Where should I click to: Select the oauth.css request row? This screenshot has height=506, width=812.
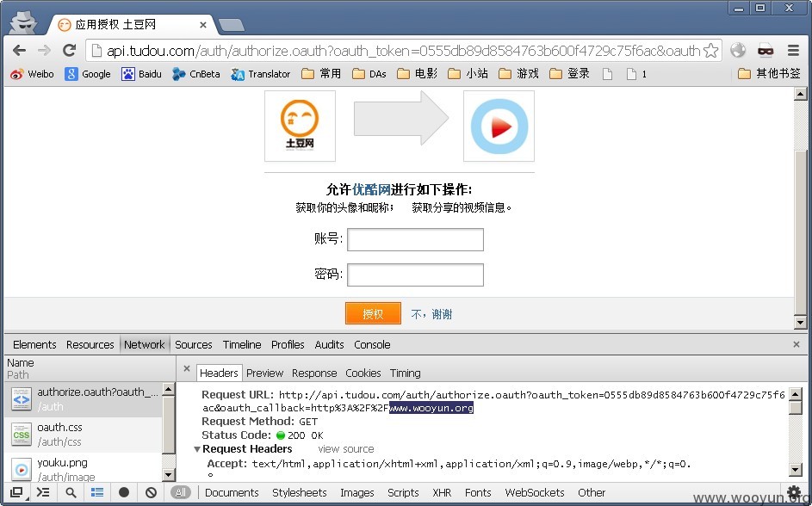[x=84, y=435]
